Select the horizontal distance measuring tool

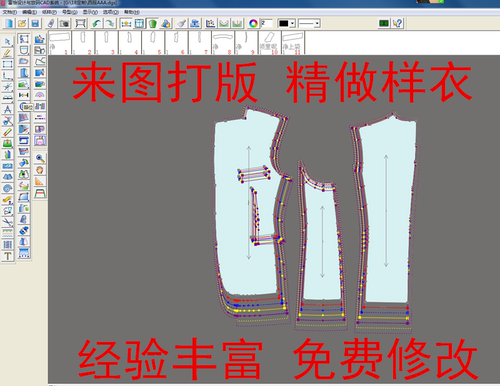(24, 95)
